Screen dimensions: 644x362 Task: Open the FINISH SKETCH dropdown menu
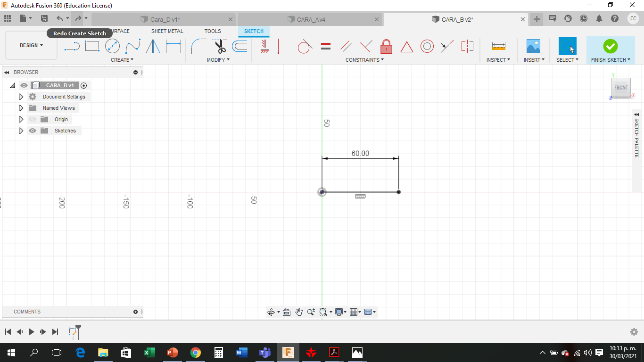611,60
